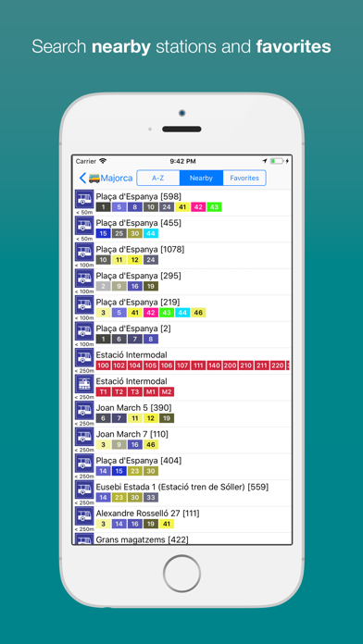Tap bus icon for Plaça d'Espanya [1078]

[84, 252]
